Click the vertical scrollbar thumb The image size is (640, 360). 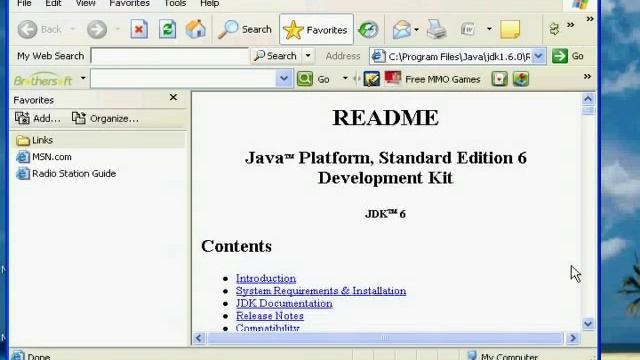pos(588,110)
